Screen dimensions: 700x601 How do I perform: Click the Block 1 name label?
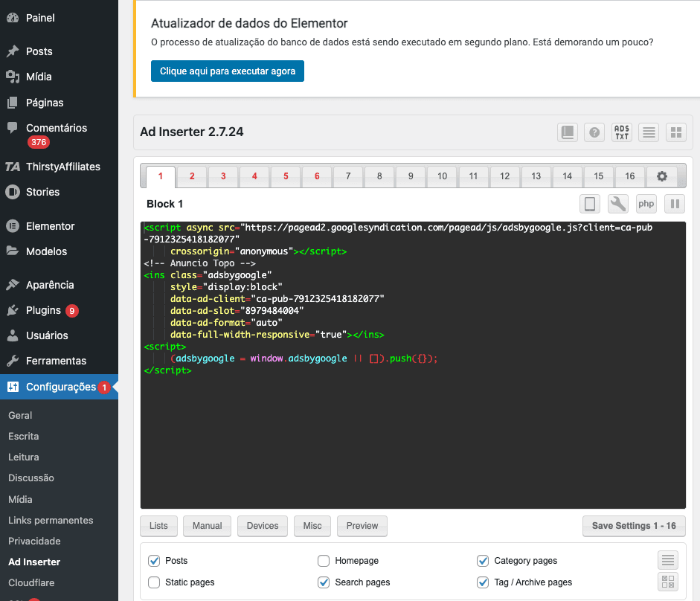coord(164,204)
